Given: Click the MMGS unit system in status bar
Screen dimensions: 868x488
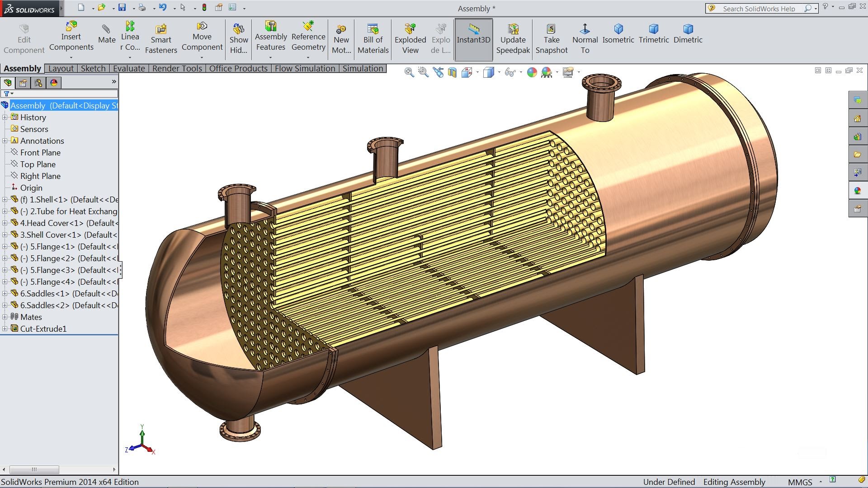Looking at the screenshot, I should [800, 482].
